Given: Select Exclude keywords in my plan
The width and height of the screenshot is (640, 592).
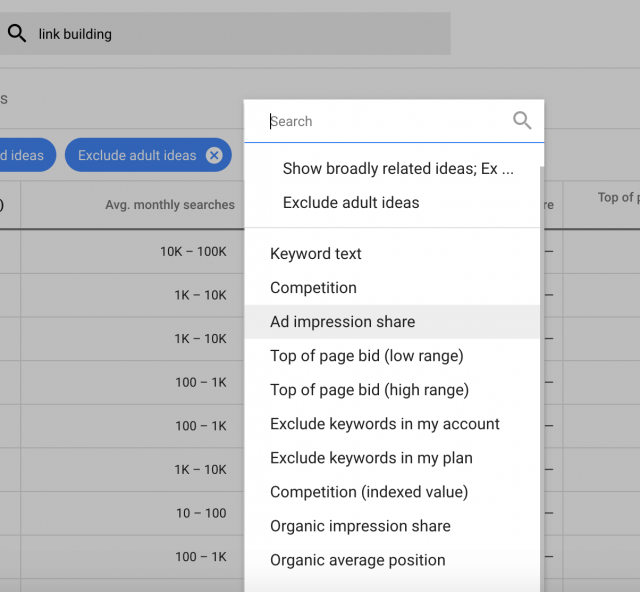Looking at the screenshot, I should pyautogui.click(x=371, y=458).
